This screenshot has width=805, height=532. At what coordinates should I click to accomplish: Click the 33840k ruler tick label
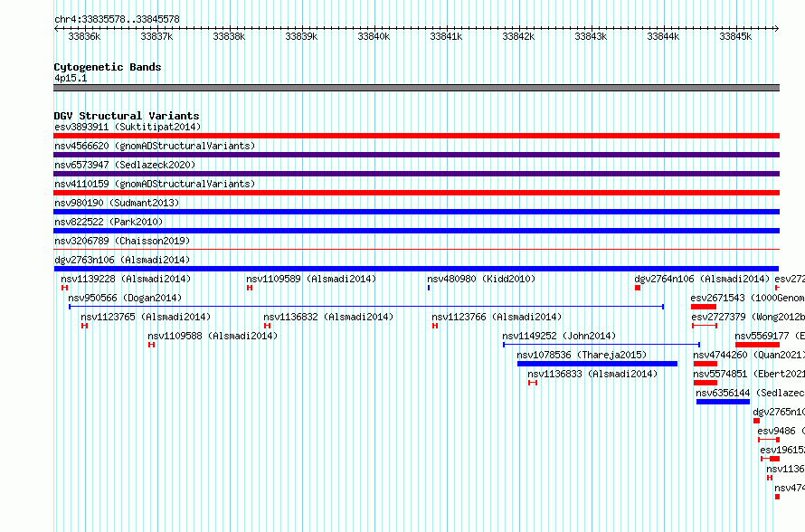tap(374, 36)
